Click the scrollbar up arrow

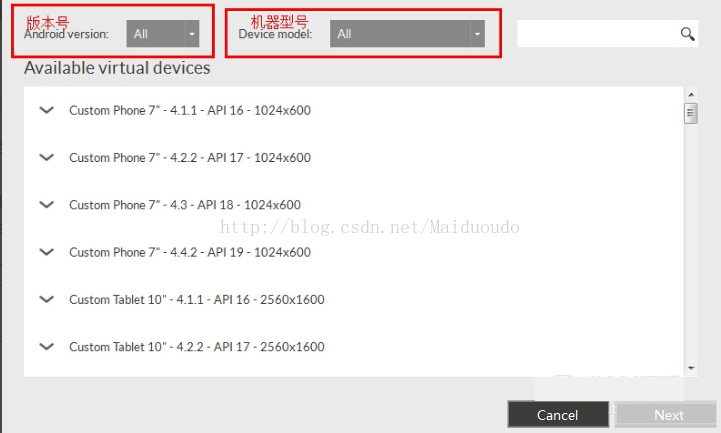[691, 94]
